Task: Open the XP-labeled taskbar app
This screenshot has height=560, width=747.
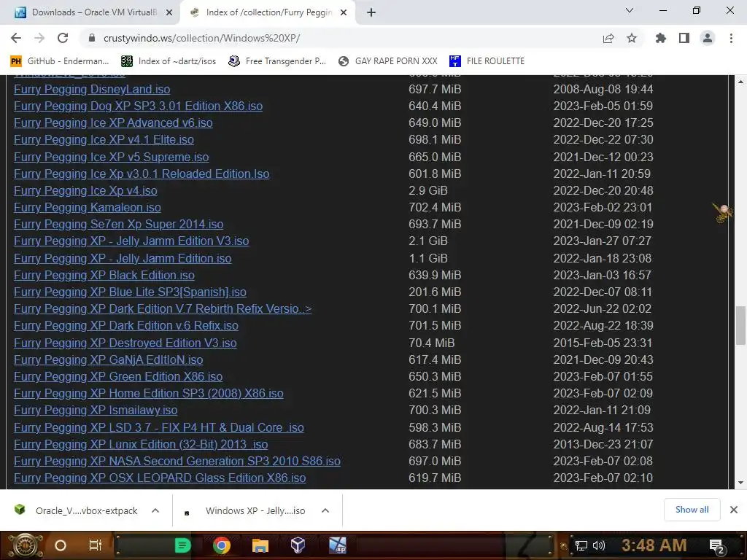Action: 338,545
